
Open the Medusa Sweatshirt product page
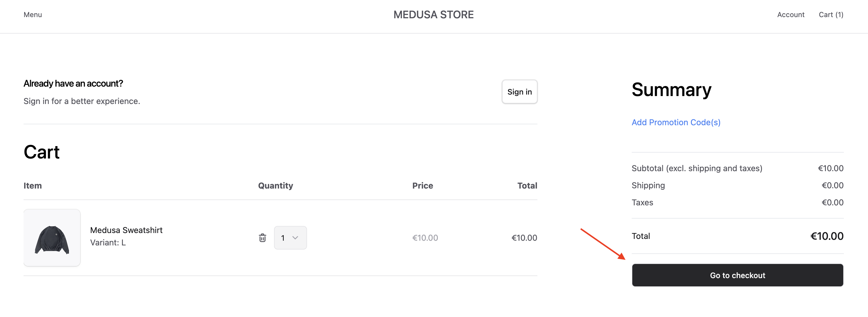click(x=126, y=230)
